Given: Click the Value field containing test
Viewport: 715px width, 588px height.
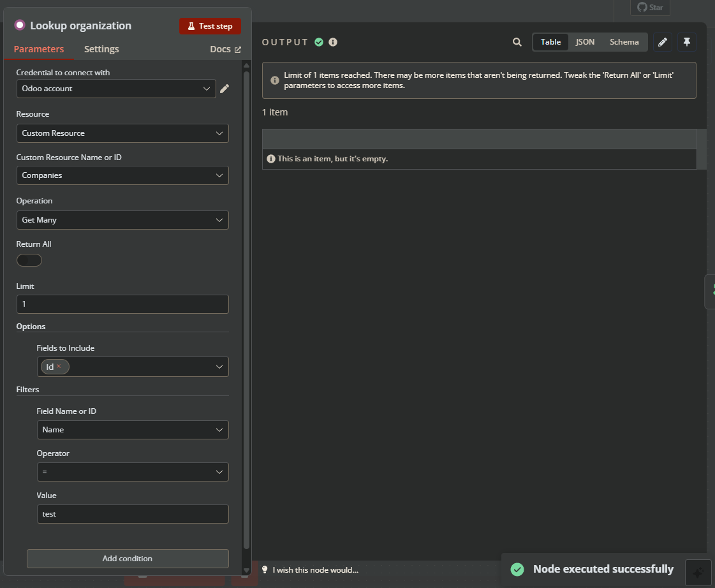Looking at the screenshot, I should coord(132,514).
